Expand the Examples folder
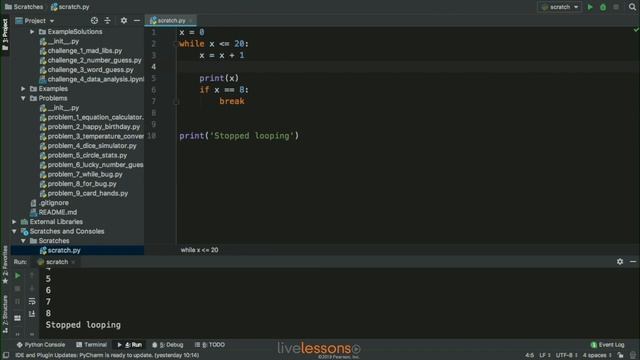This screenshot has height=360, width=640. tap(23, 89)
